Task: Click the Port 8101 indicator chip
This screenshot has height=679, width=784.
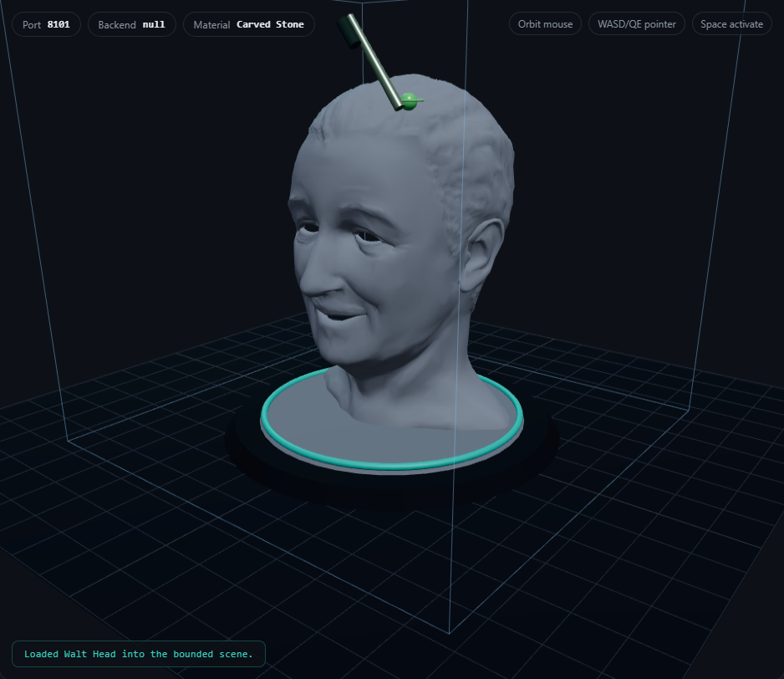Action: [46, 24]
